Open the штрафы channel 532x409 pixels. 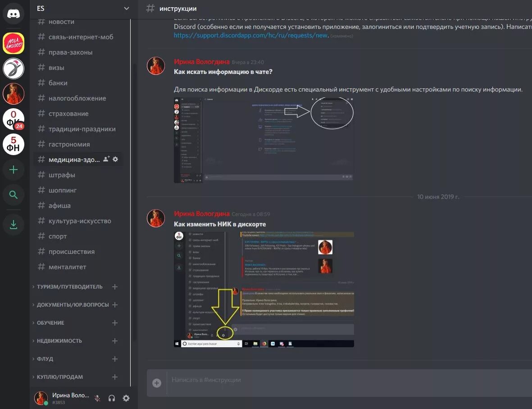click(77, 175)
